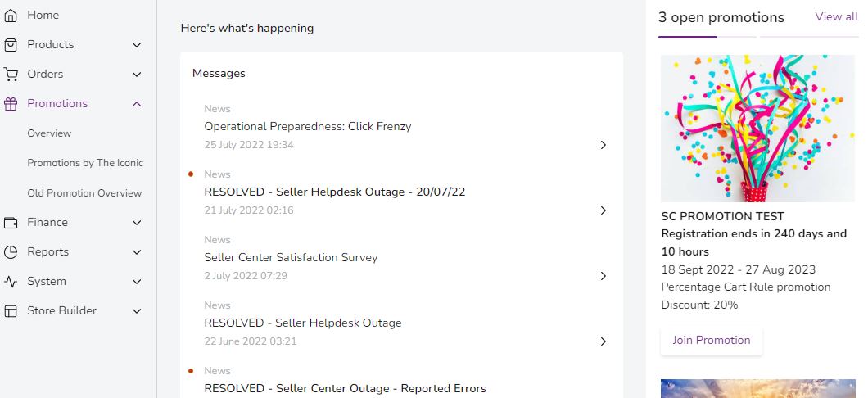Click the Store Builder layout icon
The image size is (868, 398).
[11, 311]
